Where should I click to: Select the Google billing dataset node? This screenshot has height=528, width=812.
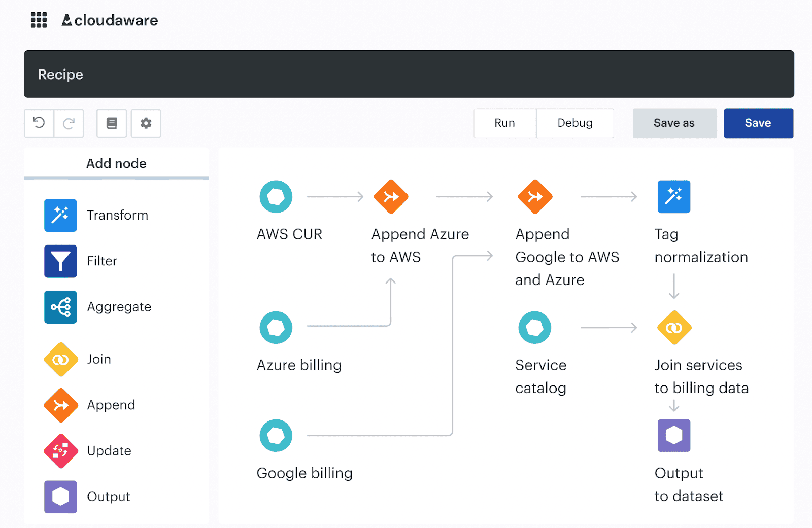pyautogui.click(x=276, y=436)
